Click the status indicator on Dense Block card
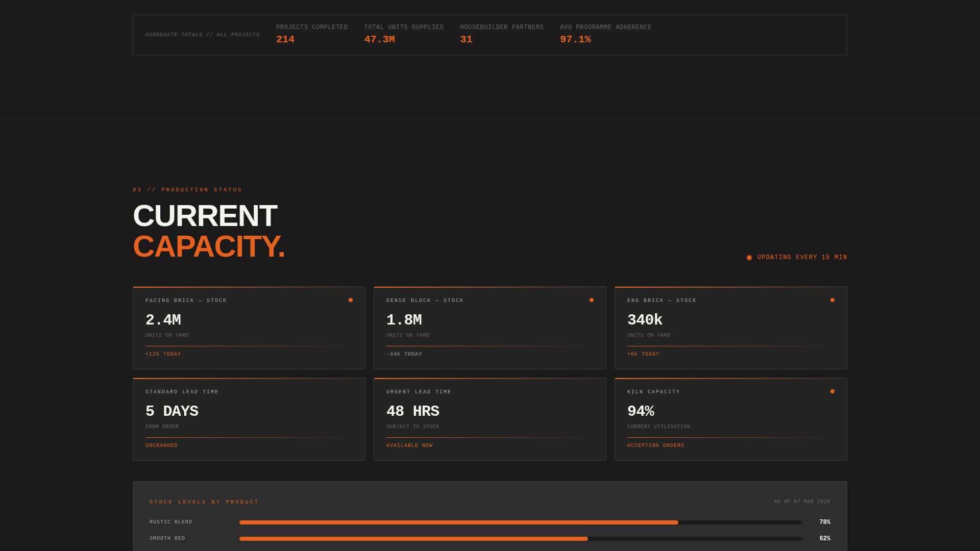Viewport: 980px width, 551px height. coord(592,300)
